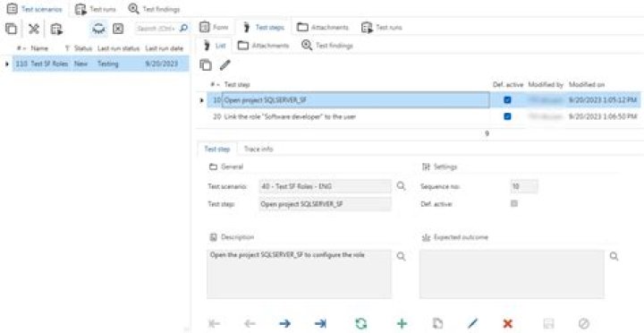The image size is (644, 333).
Task: Switch to the Test steps tab
Action: coord(263,28)
